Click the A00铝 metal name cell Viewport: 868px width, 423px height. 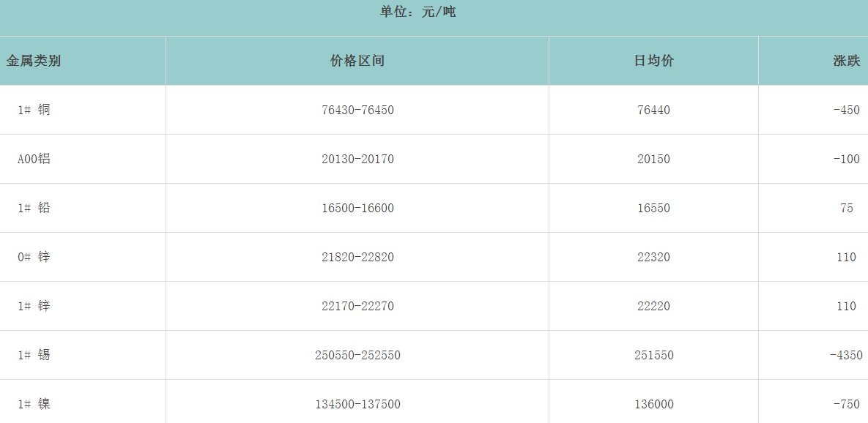tap(34, 159)
